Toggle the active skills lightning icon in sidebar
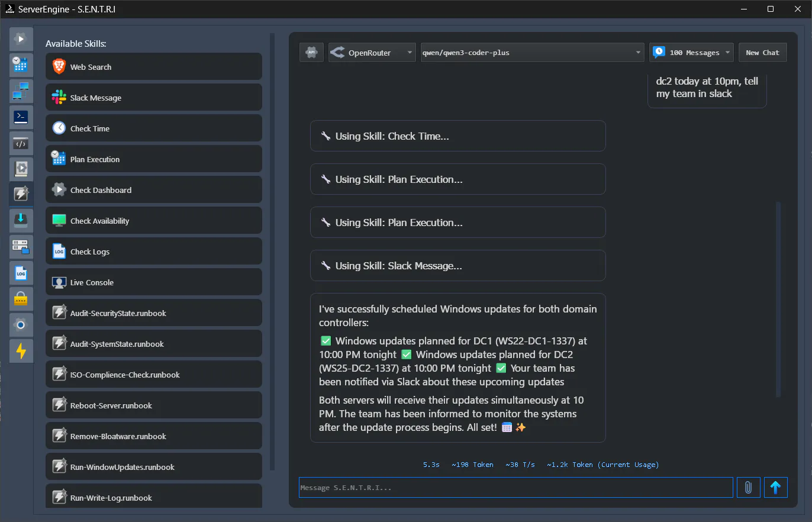Viewport: 812px width, 522px height. pyautogui.click(x=21, y=194)
